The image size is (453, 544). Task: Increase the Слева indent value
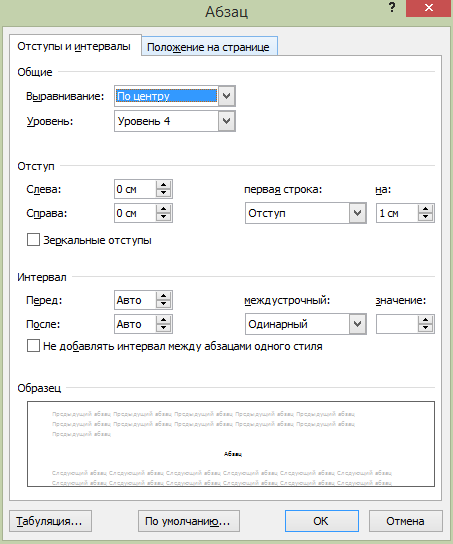[163, 185]
